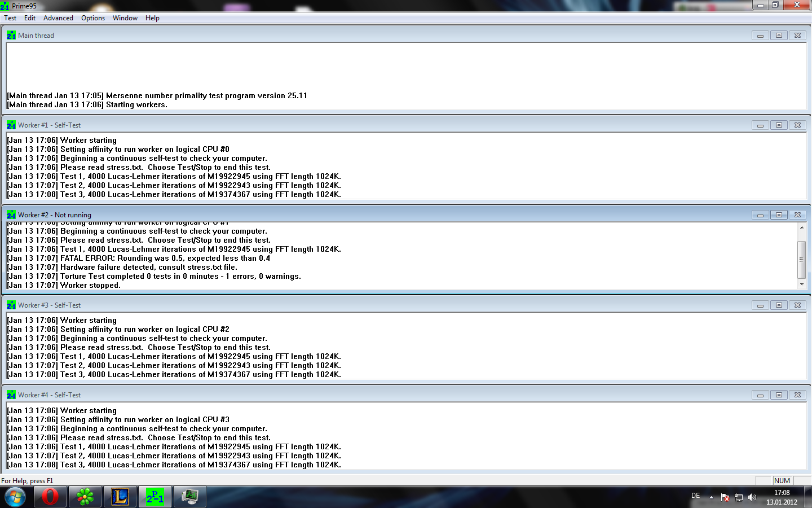Close the Worker #1 window
This screenshot has width=812, height=508.
tap(797, 125)
